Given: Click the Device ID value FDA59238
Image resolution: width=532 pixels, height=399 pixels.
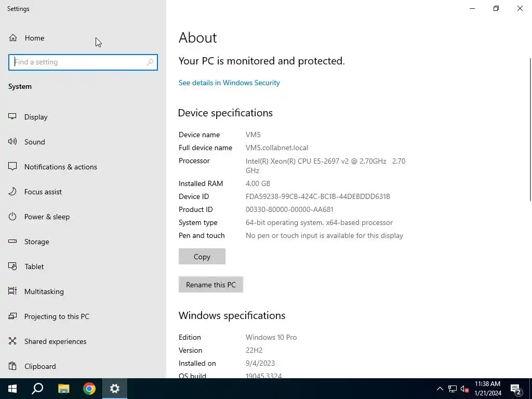Looking at the screenshot, I should (x=318, y=196).
